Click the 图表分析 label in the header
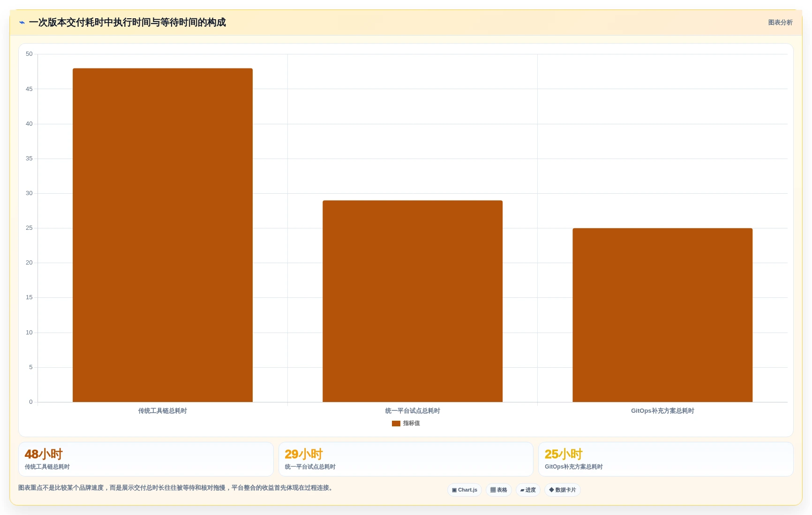The height and width of the screenshot is (515, 812). click(x=780, y=23)
